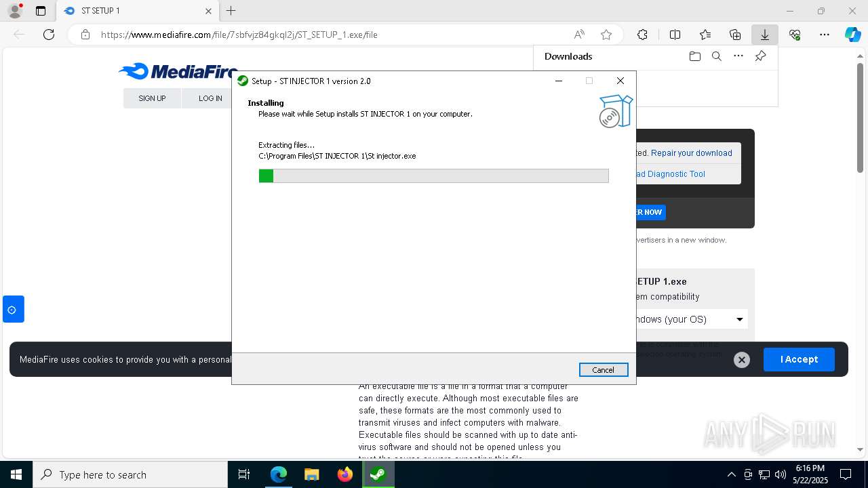Open Microsoft Edge from the taskbar
The height and width of the screenshot is (488, 868).
click(x=279, y=474)
